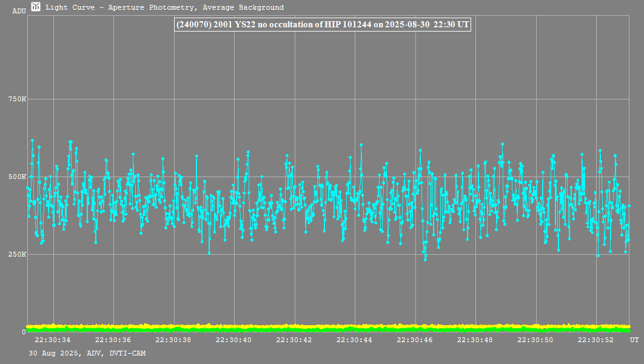Click the 22:30:52 time tick label

[x=596, y=340]
